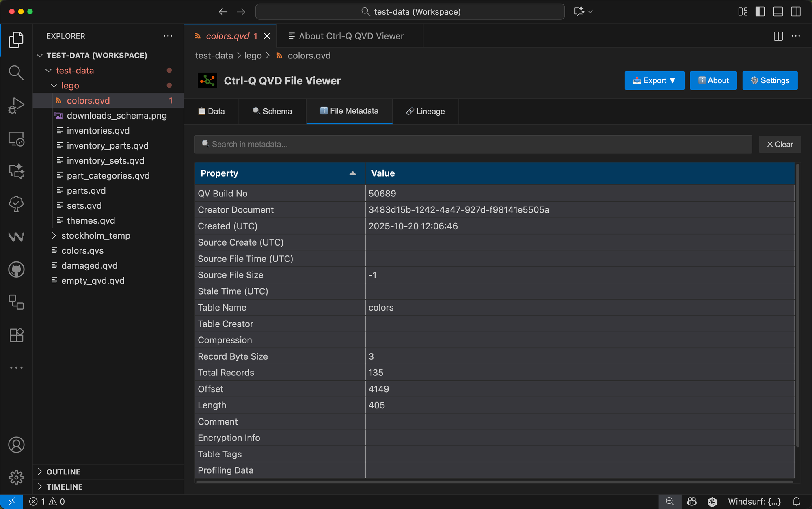Viewport: 812px width, 509px height.
Task: Open the Testing view icon
Action: tap(16, 204)
